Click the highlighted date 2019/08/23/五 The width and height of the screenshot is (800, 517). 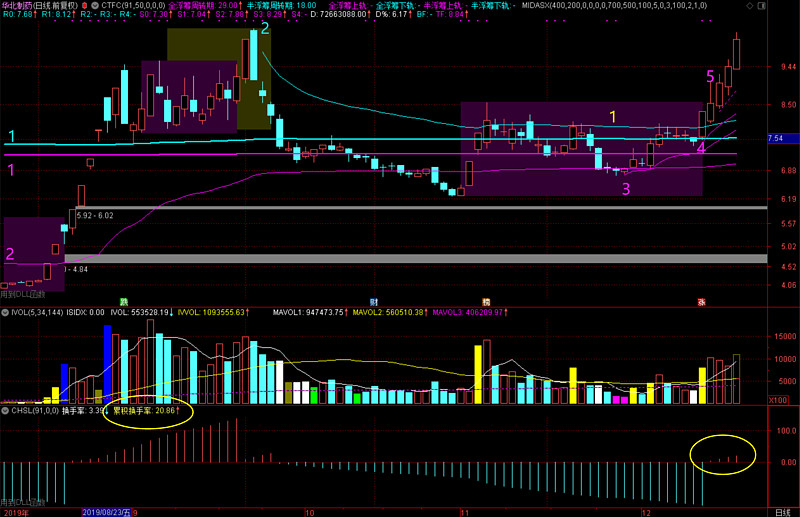point(107,512)
